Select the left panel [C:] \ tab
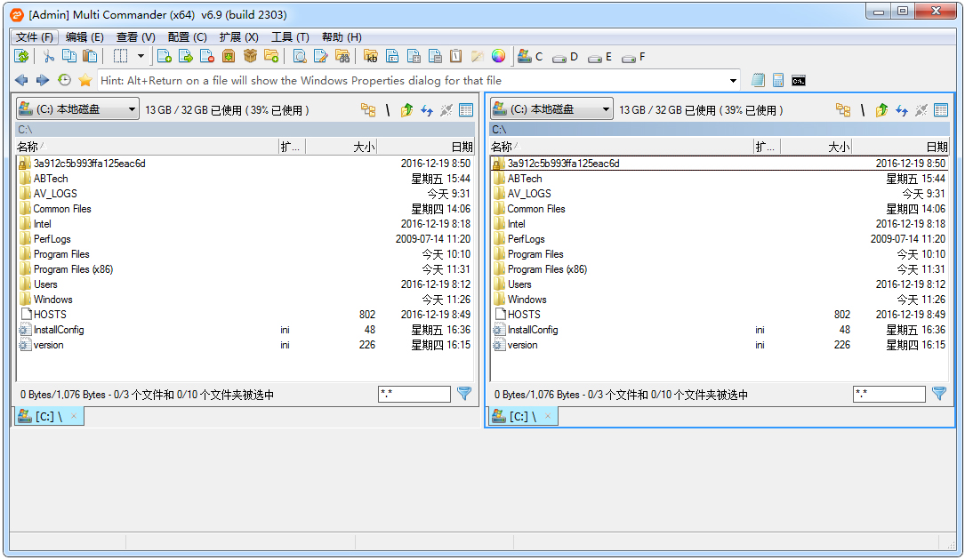Screen dimensions: 965x560 pyautogui.click(x=49, y=417)
